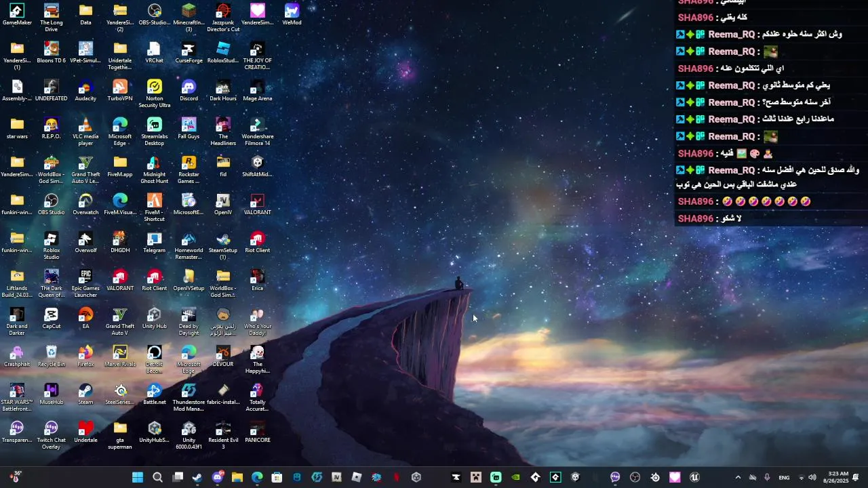This screenshot has width=868, height=488.
Task: Open the Mage Arena desktop shortcut
Action: pyautogui.click(x=257, y=91)
